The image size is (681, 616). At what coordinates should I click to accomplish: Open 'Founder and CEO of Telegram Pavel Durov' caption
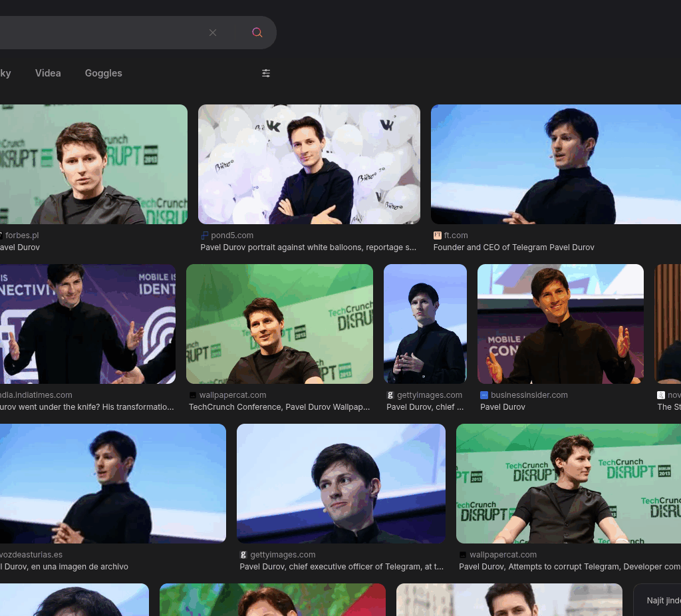[x=513, y=247]
